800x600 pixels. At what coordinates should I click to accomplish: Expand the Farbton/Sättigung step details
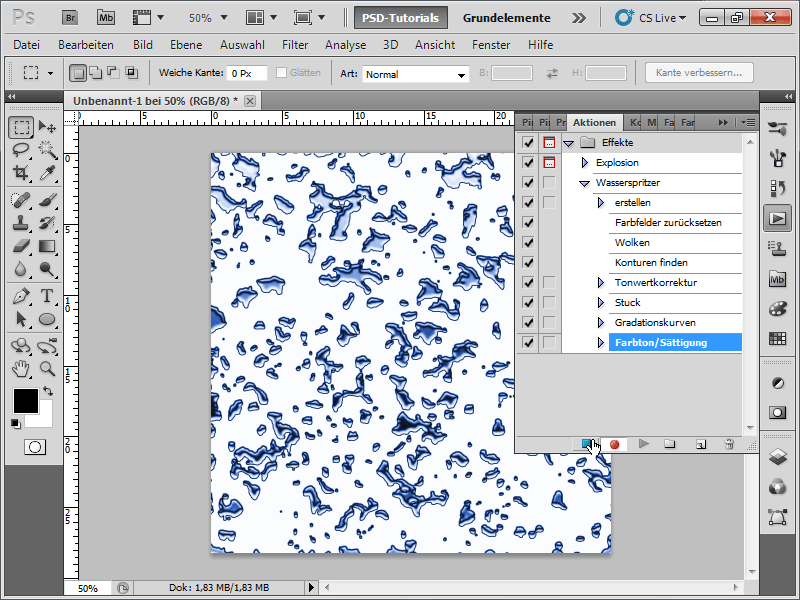coord(601,342)
